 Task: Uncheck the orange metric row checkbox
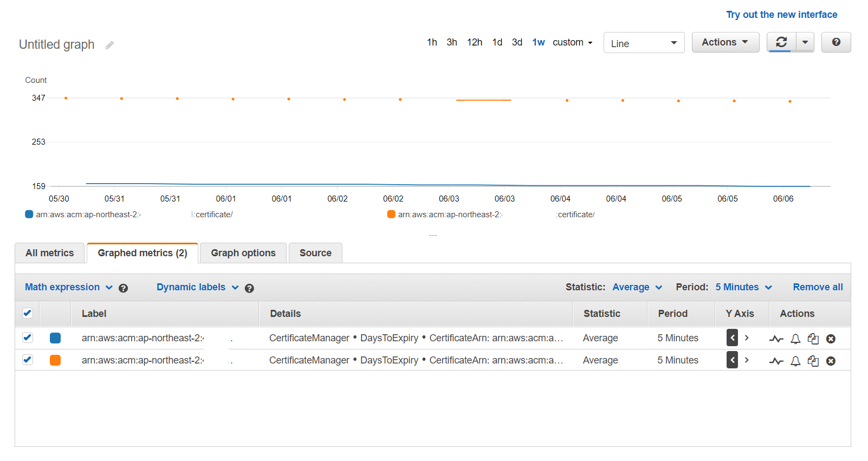pos(28,360)
